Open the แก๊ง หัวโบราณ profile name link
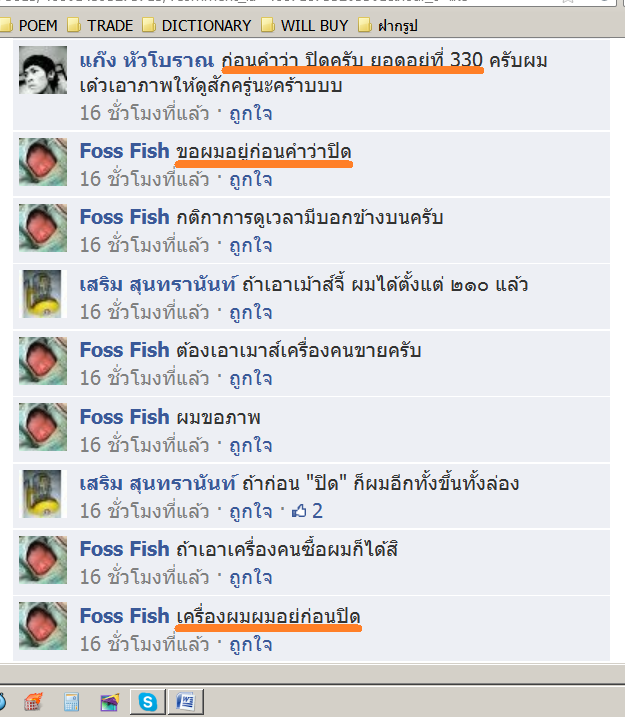The height and width of the screenshot is (717, 625). click(x=147, y=61)
